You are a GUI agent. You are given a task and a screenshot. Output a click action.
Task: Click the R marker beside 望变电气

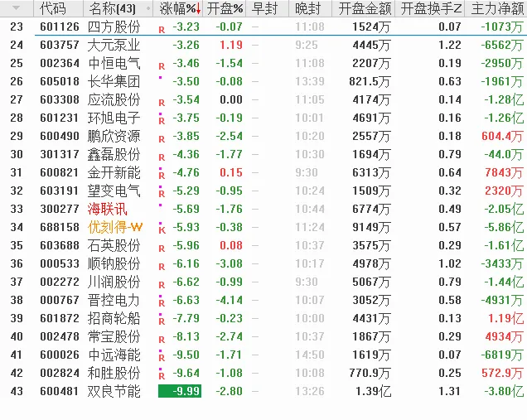pos(162,194)
